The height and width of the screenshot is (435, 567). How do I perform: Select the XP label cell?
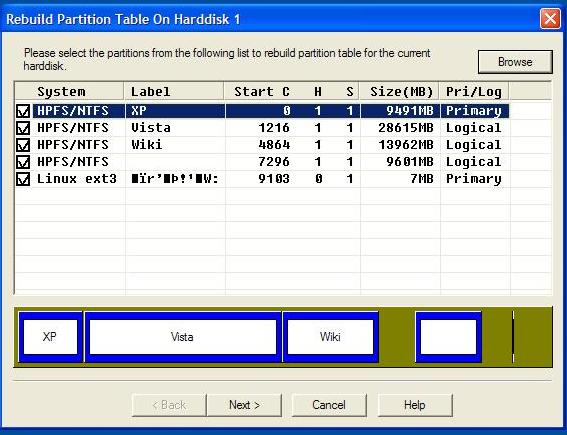click(139, 111)
